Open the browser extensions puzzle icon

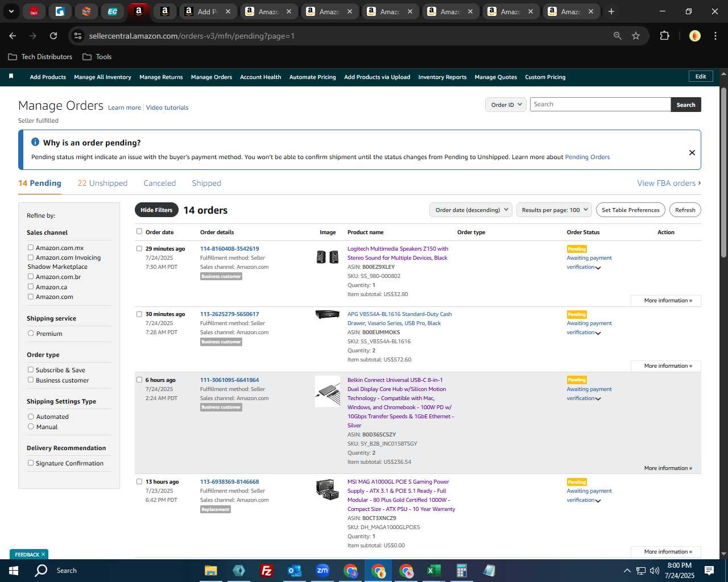[664, 36]
